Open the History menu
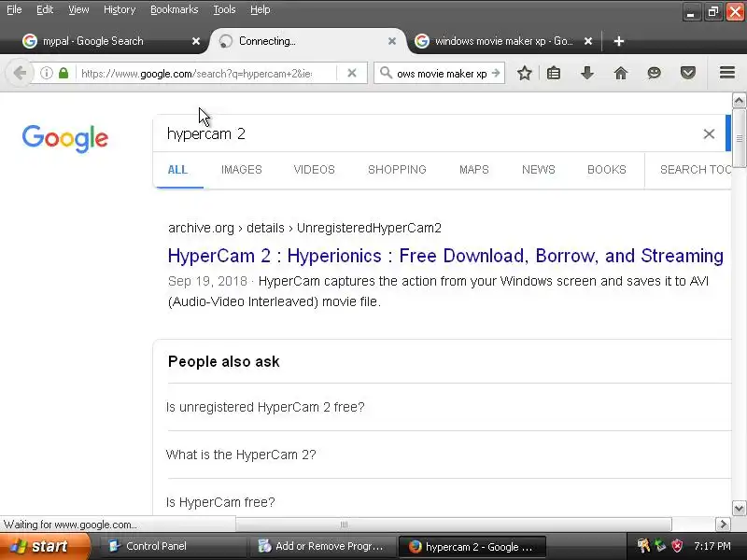747x560 pixels. [x=120, y=9]
